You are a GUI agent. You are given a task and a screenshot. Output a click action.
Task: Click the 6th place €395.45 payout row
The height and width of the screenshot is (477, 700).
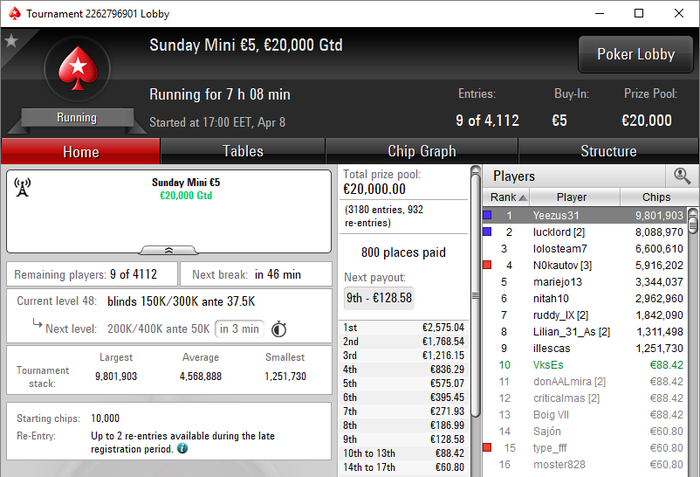click(404, 397)
